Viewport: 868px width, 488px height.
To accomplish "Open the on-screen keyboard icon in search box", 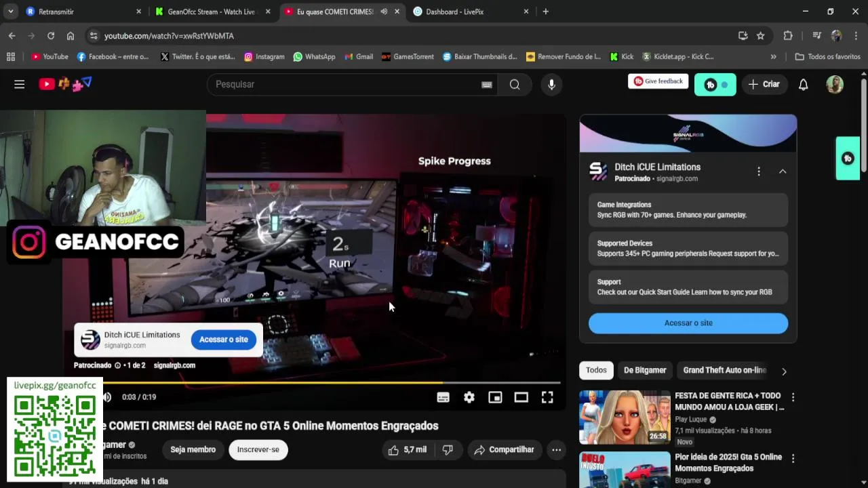I will point(487,84).
